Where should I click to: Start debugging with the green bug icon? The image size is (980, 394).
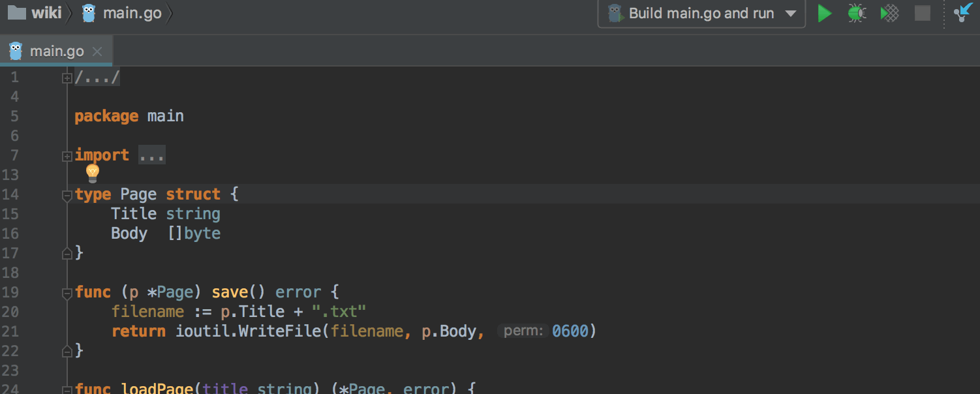(857, 13)
